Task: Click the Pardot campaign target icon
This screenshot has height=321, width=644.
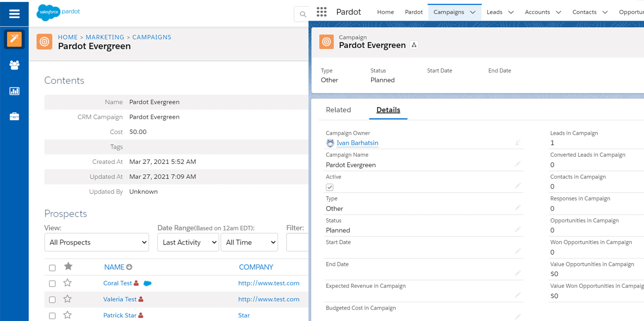Action: coord(44,42)
